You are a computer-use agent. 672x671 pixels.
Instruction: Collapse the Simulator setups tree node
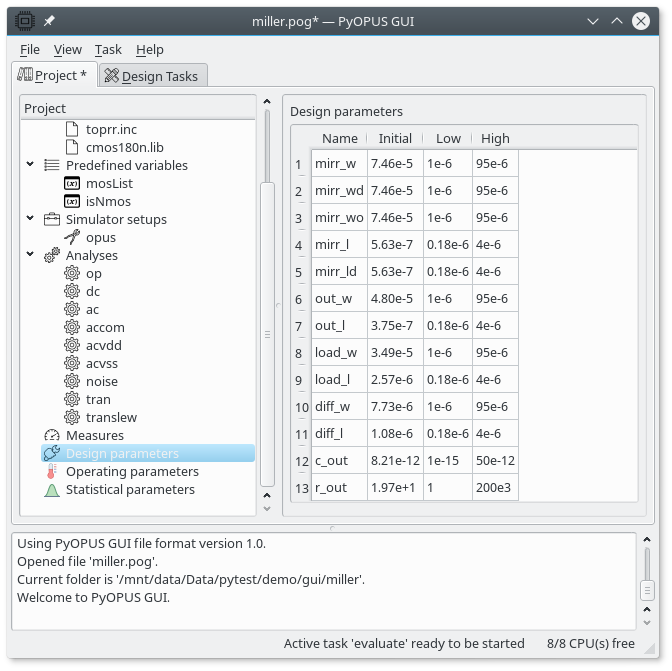[31, 219]
